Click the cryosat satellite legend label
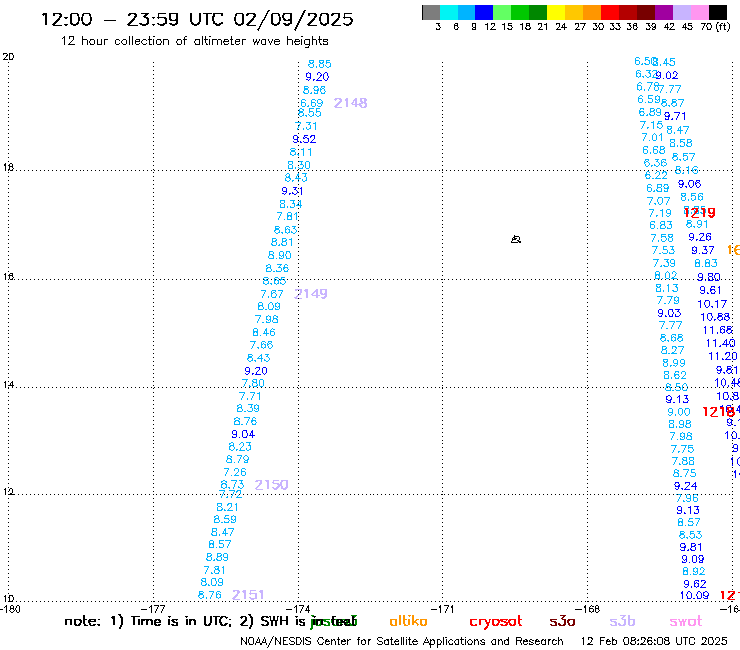The image size is (740, 650). 496,621
